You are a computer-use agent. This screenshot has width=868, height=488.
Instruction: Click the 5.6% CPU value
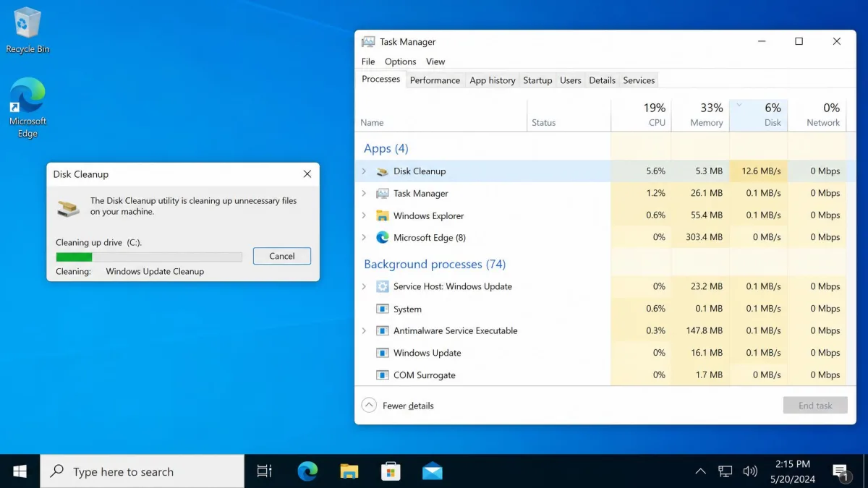point(655,171)
